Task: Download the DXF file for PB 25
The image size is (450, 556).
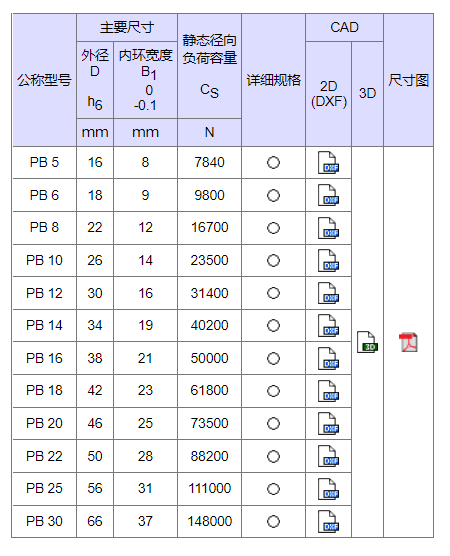Action: (x=328, y=489)
